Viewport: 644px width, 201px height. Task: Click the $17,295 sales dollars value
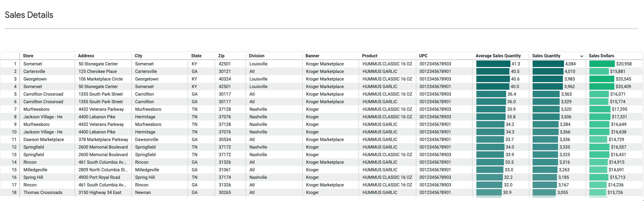point(619,109)
